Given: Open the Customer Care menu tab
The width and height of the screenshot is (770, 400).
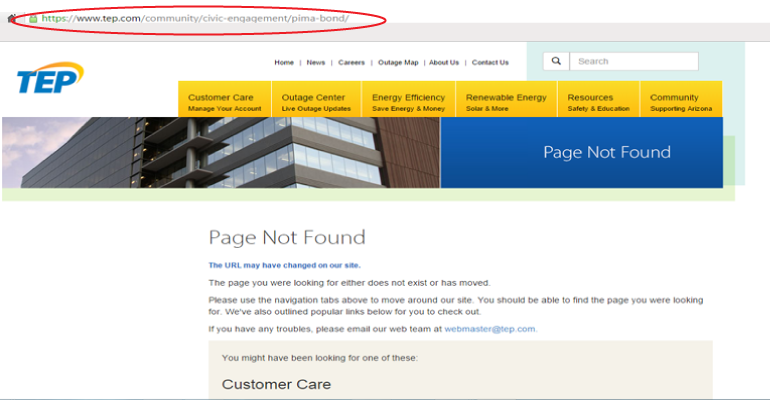Looking at the screenshot, I should coord(224,102).
